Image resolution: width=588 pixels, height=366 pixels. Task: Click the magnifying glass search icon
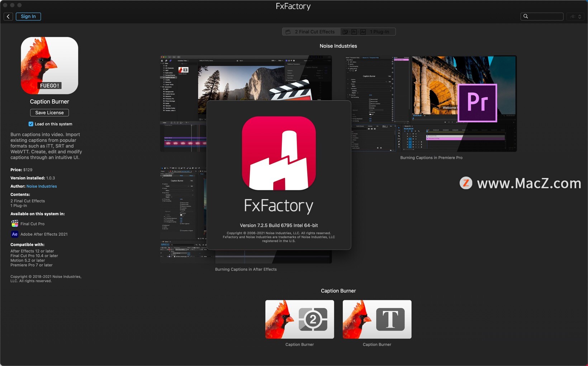click(526, 16)
